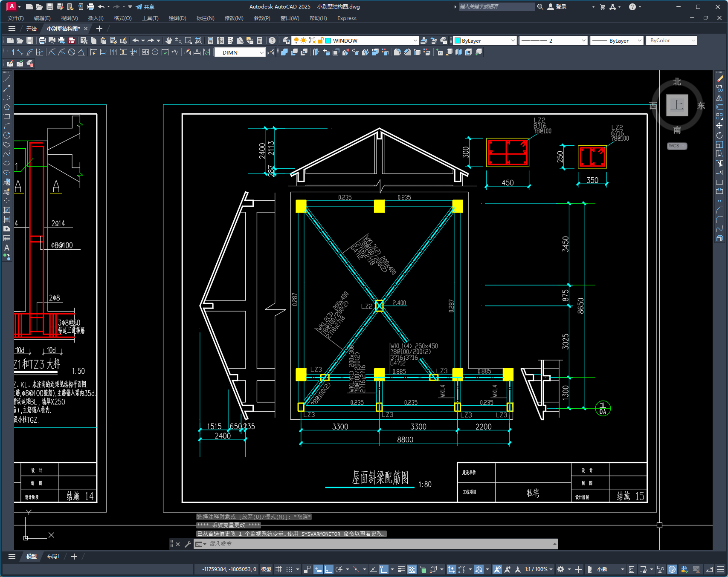Switch to the 开始 start tab
The height and width of the screenshot is (577, 728).
(32, 29)
